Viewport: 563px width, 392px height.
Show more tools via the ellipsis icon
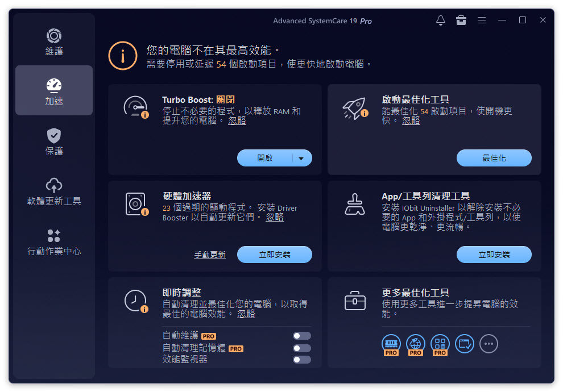(x=489, y=344)
